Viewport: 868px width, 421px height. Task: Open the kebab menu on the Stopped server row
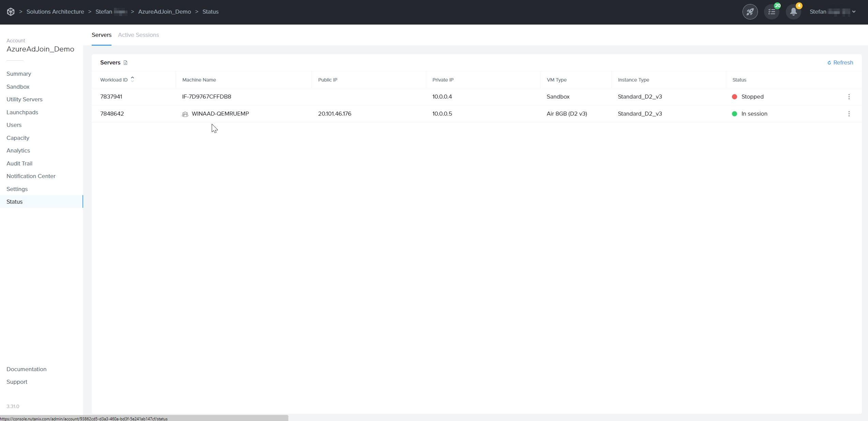tap(849, 97)
